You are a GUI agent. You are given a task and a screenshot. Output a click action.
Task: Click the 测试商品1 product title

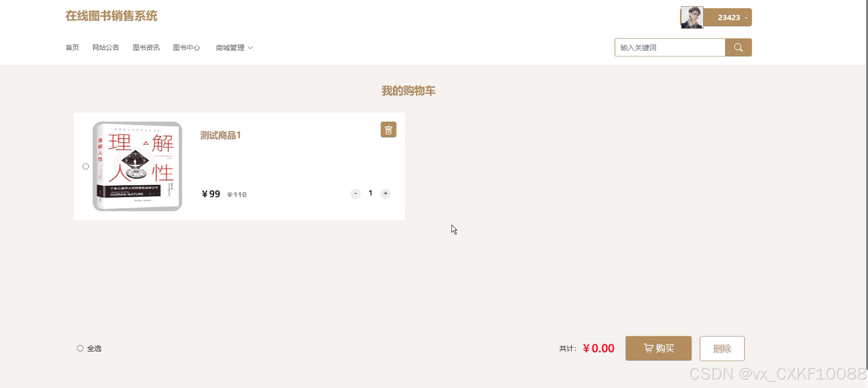(220, 135)
